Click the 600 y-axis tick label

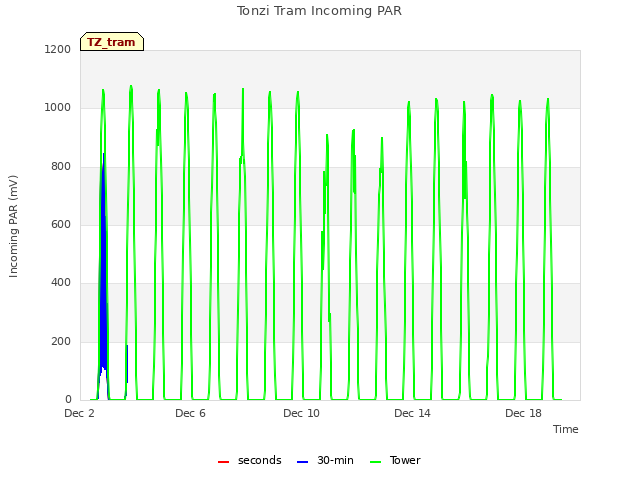(x=61, y=224)
